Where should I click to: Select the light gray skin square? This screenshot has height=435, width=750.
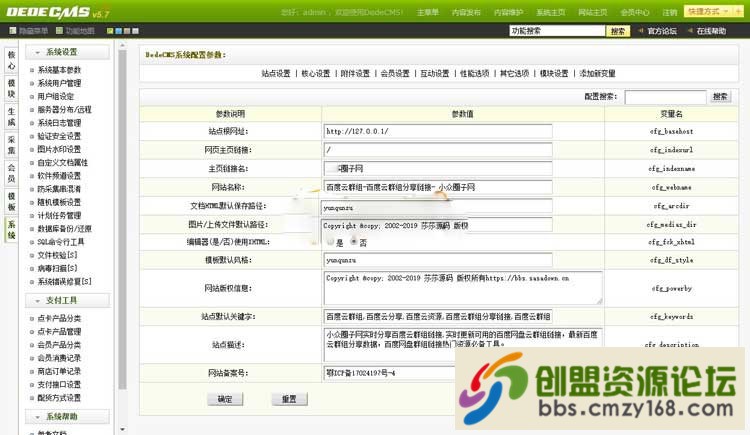(135, 31)
